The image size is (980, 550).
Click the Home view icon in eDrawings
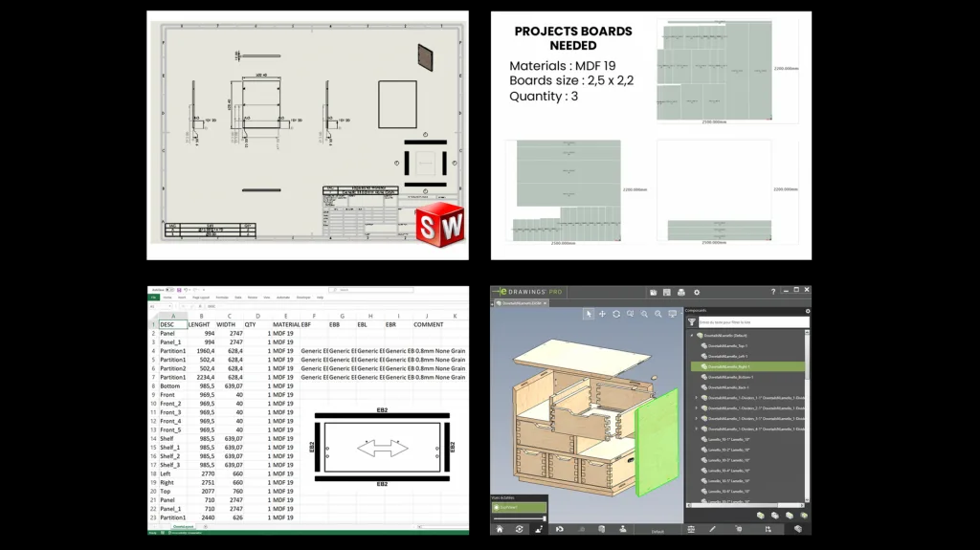point(500,529)
